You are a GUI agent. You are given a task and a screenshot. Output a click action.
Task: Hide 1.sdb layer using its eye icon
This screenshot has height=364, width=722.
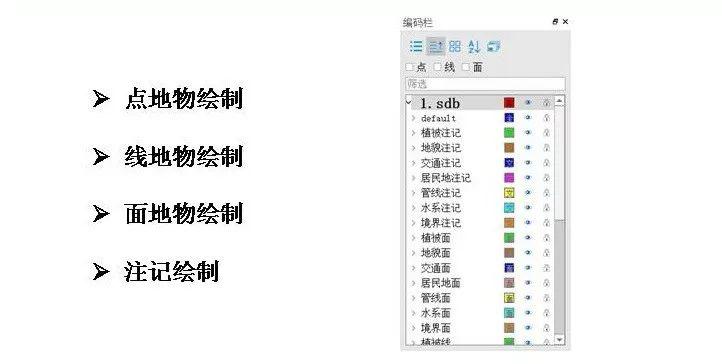click(528, 103)
